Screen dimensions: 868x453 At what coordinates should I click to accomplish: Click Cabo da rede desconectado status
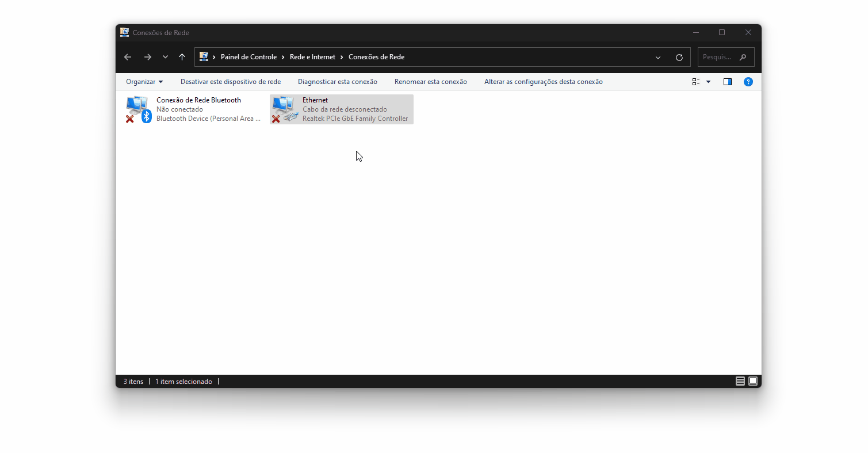coord(345,109)
